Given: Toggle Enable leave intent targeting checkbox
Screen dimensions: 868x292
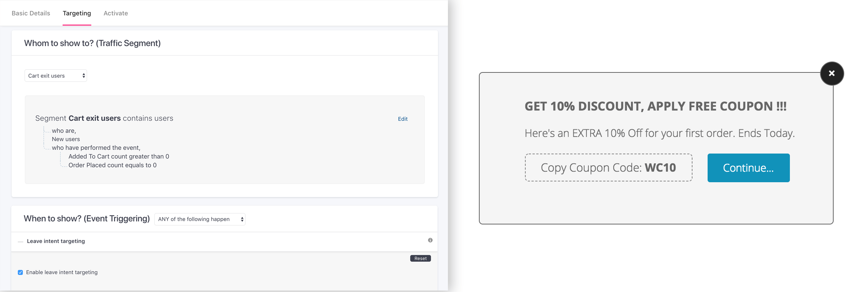Looking at the screenshot, I should click(20, 272).
